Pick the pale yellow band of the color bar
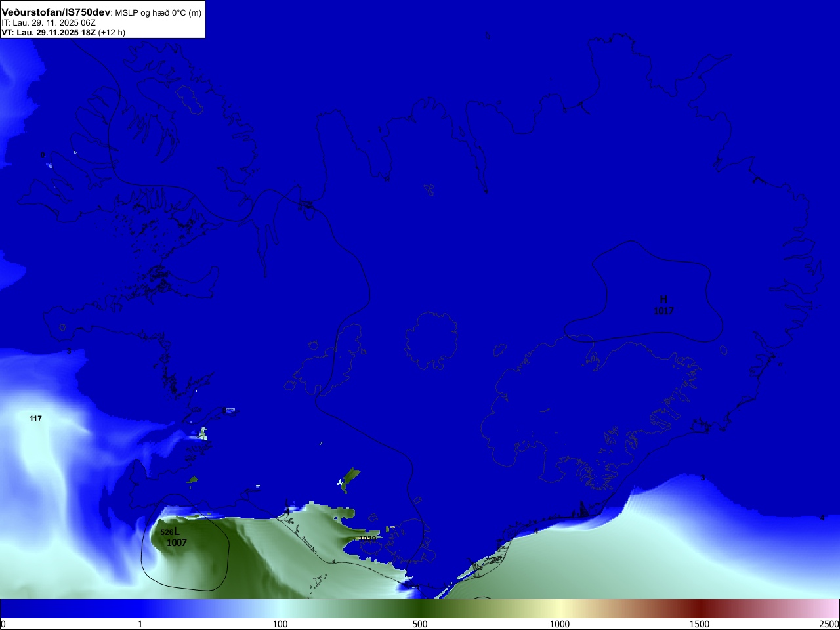The image size is (840, 630). point(560,608)
